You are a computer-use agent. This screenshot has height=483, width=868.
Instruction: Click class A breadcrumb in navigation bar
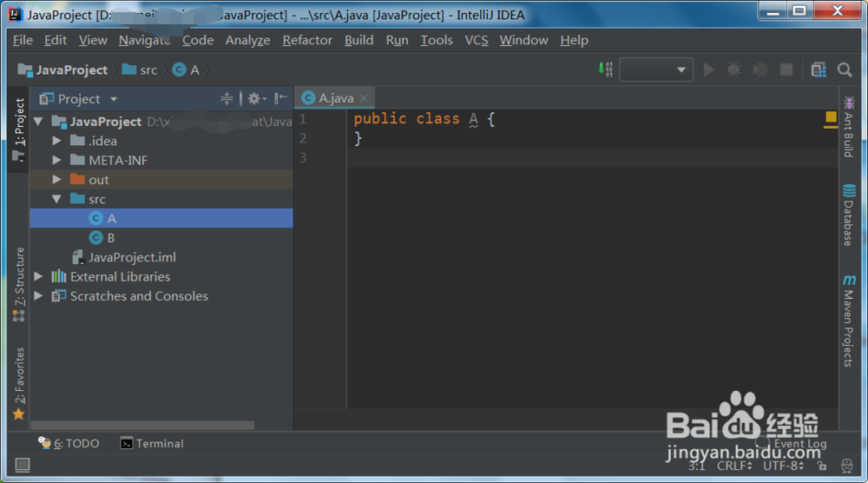(186, 70)
